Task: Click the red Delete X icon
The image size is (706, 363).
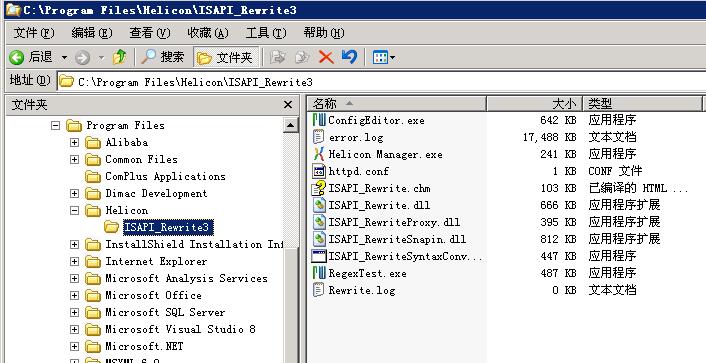Action: (x=326, y=57)
